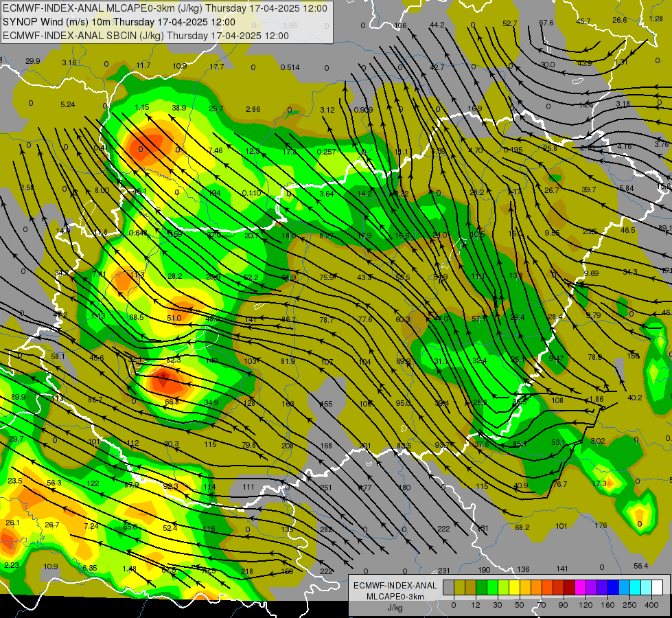Click the map value 251
The image size is (672, 618).
coord(326,488)
